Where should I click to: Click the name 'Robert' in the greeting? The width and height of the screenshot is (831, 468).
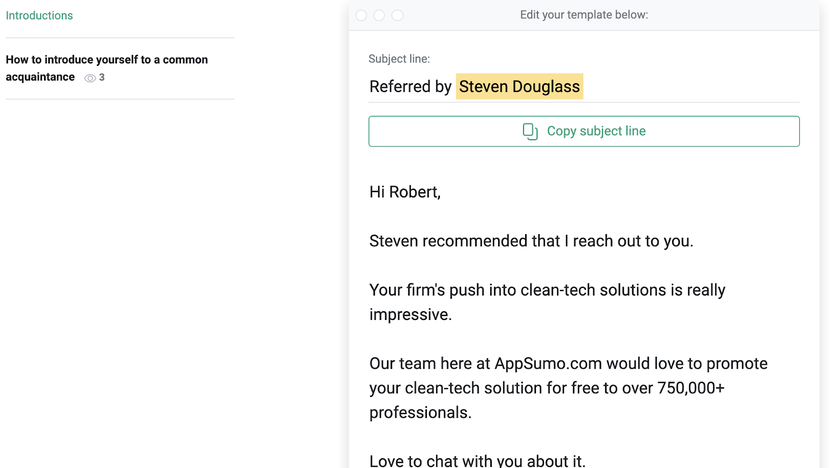pyautogui.click(x=414, y=192)
